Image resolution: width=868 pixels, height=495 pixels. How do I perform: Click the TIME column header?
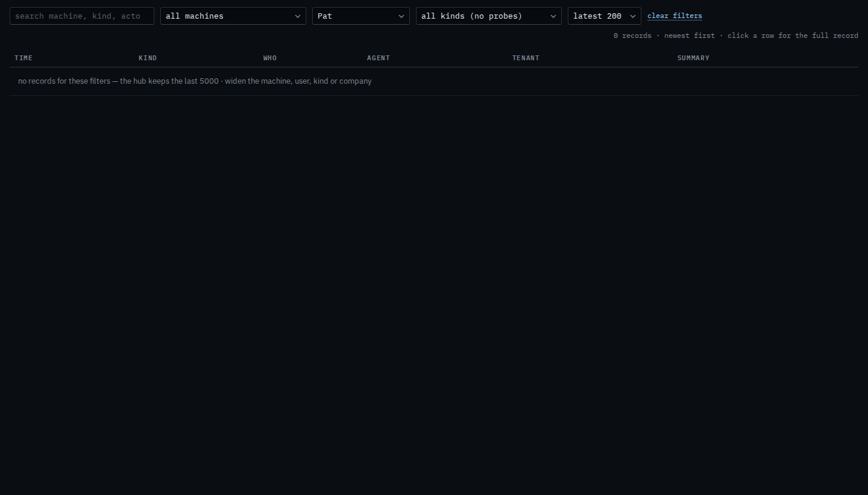24,58
